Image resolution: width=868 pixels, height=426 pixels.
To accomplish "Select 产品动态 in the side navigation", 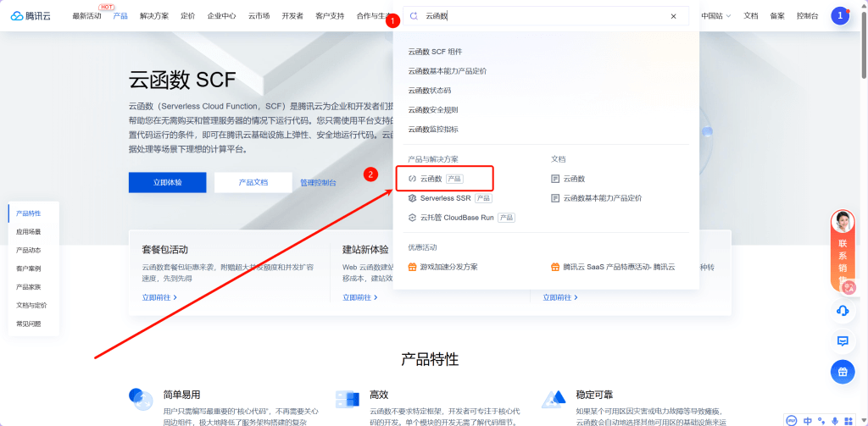I will click(x=28, y=250).
